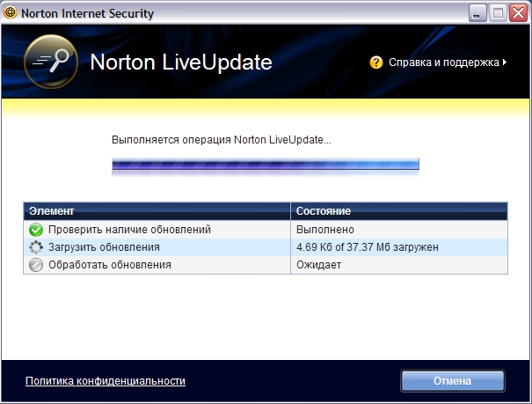Click the Выполняется операция Norton LiveUpdate text
Viewport: 532px width, 404px height.
click(222, 140)
